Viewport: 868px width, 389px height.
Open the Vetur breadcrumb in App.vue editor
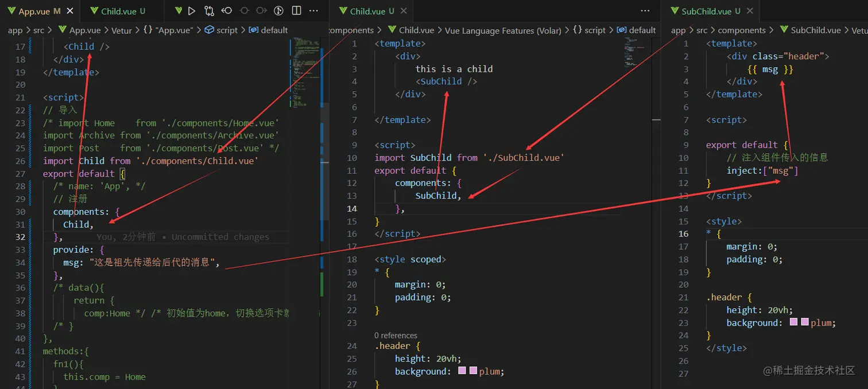click(122, 30)
